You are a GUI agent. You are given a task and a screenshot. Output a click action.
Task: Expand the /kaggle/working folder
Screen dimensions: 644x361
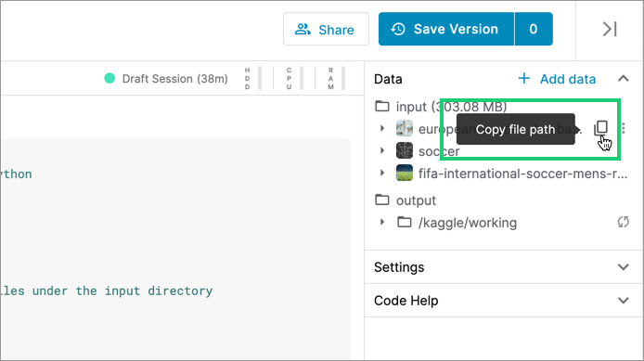click(x=382, y=222)
